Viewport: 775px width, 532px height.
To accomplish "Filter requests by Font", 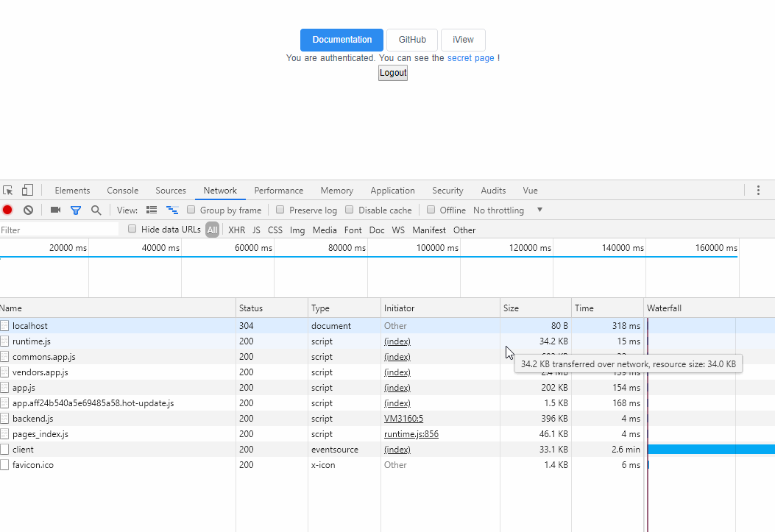I will (x=353, y=230).
